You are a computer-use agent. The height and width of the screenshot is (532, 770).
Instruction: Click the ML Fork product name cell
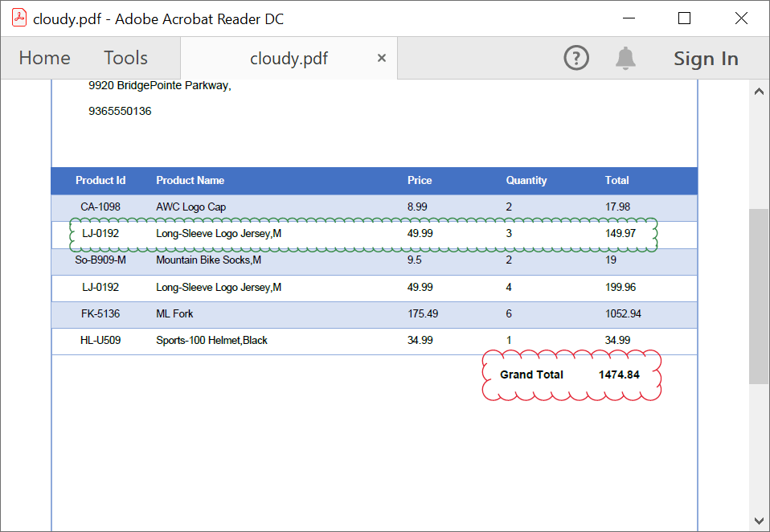coord(174,313)
